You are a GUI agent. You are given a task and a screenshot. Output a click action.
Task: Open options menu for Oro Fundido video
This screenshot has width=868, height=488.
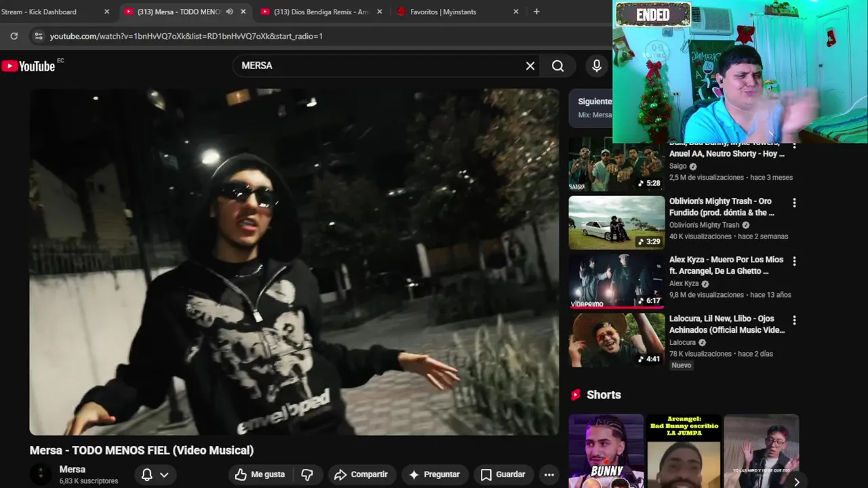(794, 203)
